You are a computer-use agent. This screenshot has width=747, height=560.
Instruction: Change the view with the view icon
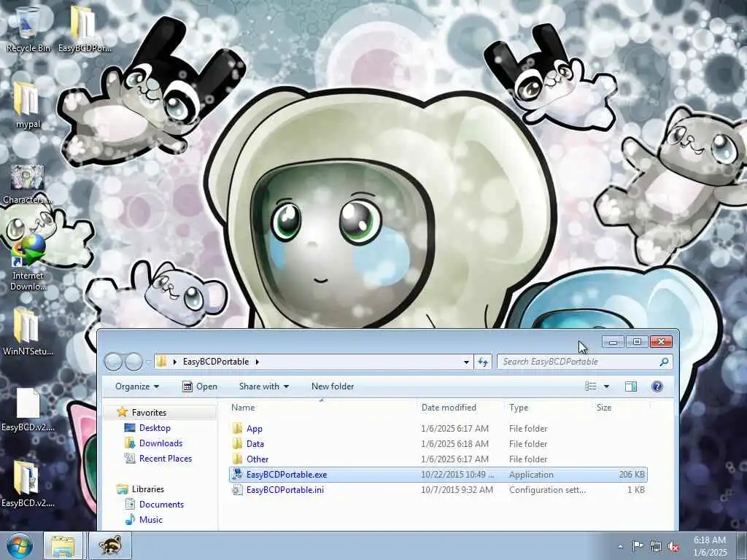click(x=591, y=386)
